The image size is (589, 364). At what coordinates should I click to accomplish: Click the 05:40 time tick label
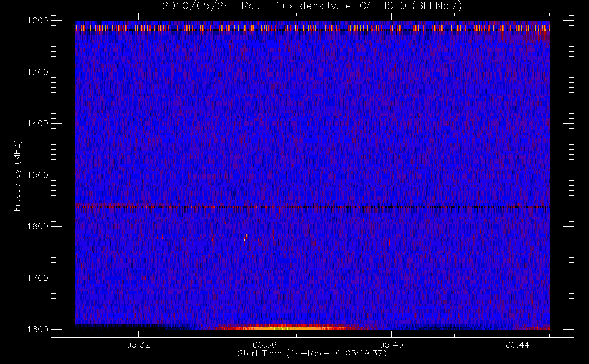tap(391, 345)
